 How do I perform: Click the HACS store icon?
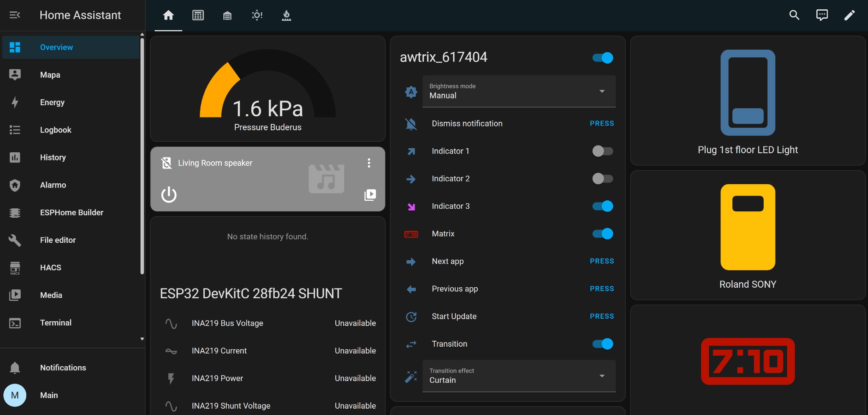point(15,268)
